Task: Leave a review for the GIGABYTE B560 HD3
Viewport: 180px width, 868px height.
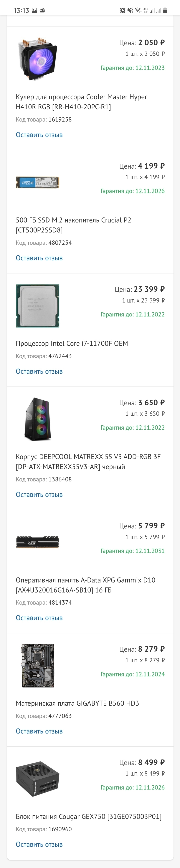Action: point(39,731)
